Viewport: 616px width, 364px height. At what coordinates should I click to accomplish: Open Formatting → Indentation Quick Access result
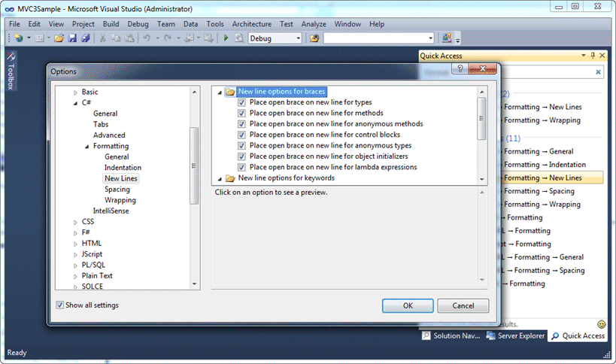tap(545, 165)
